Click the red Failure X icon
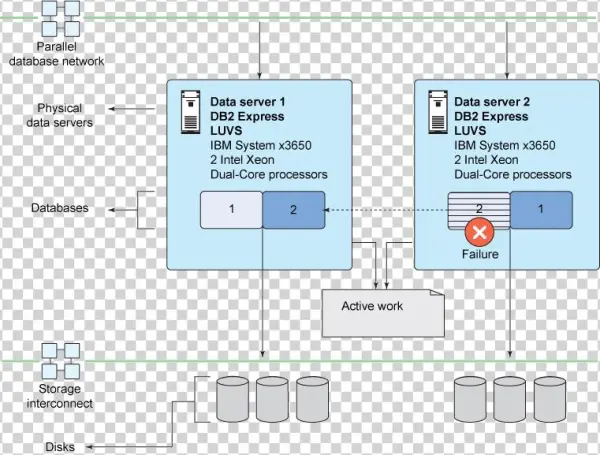Image resolution: width=600 pixels, height=455 pixels. (479, 232)
